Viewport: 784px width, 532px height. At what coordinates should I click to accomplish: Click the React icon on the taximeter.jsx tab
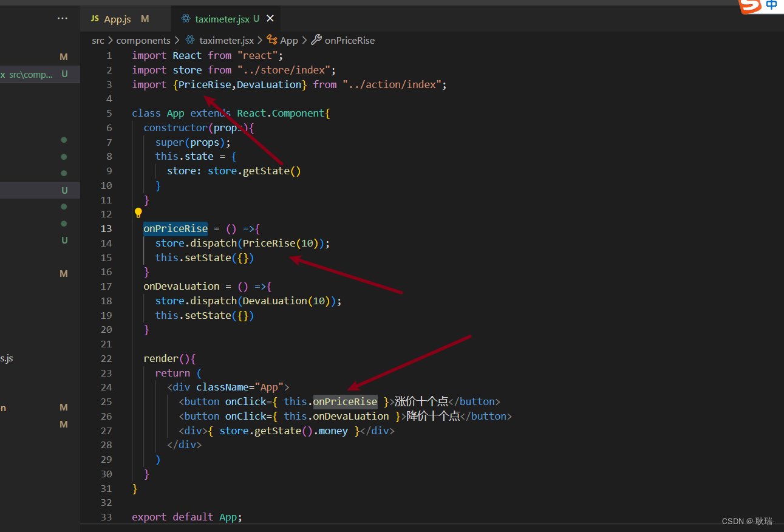click(185, 19)
